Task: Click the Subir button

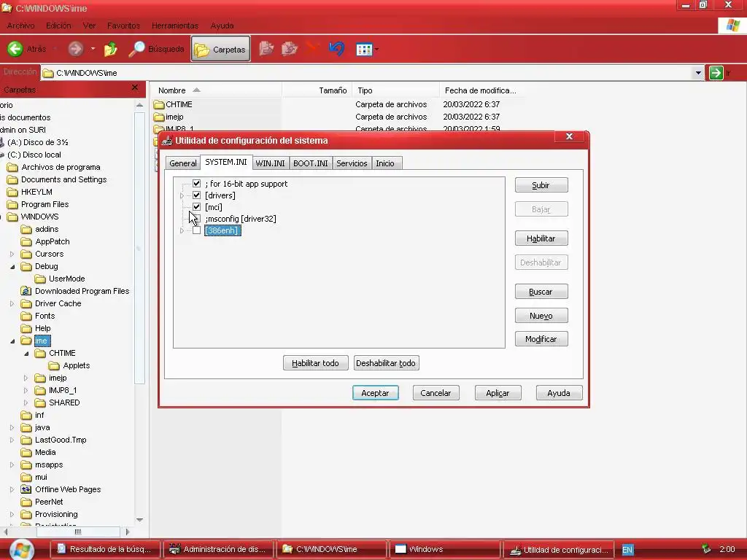Action: (541, 185)
